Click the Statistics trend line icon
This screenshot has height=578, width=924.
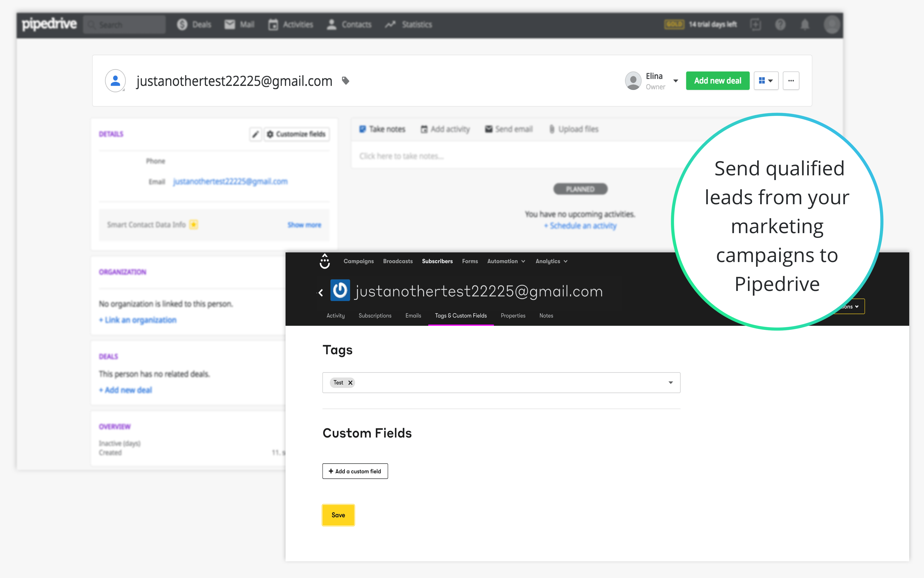[x=390, y=25]
